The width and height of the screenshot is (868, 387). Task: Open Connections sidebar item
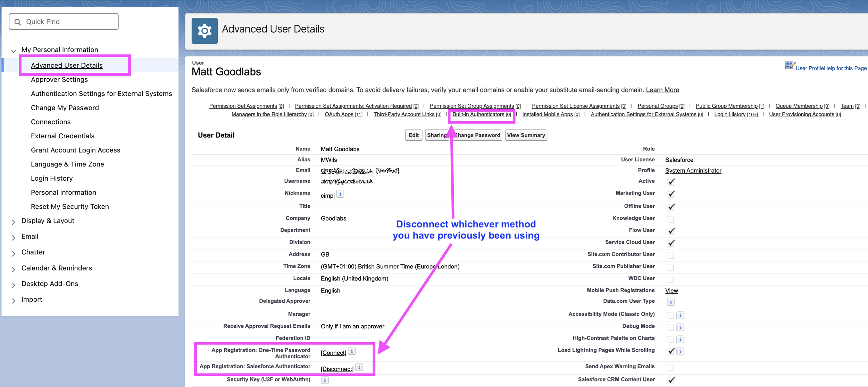click(x=51, y=122)
